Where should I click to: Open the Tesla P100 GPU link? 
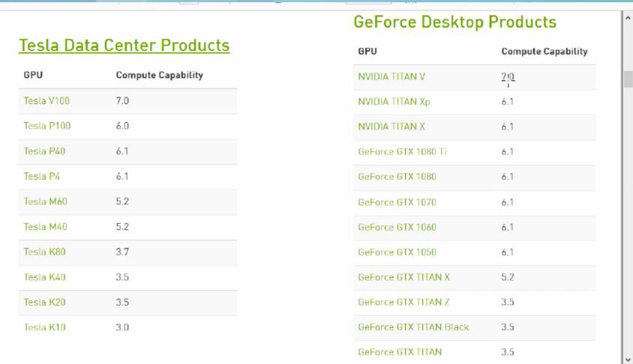tap(47, 126)
